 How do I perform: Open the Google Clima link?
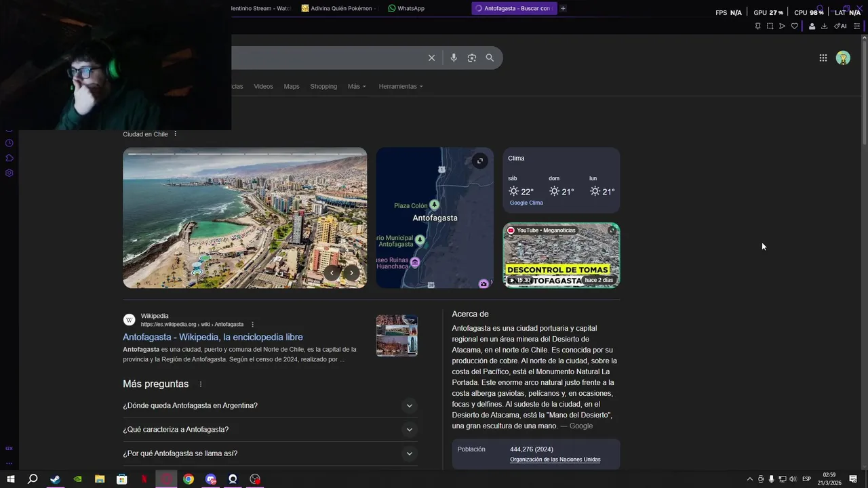pos(526,203)
